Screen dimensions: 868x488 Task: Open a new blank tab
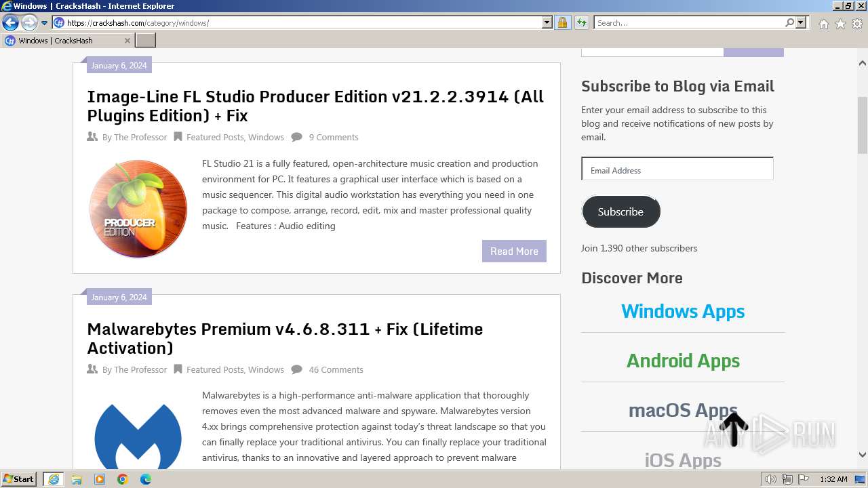pos(146,41)
